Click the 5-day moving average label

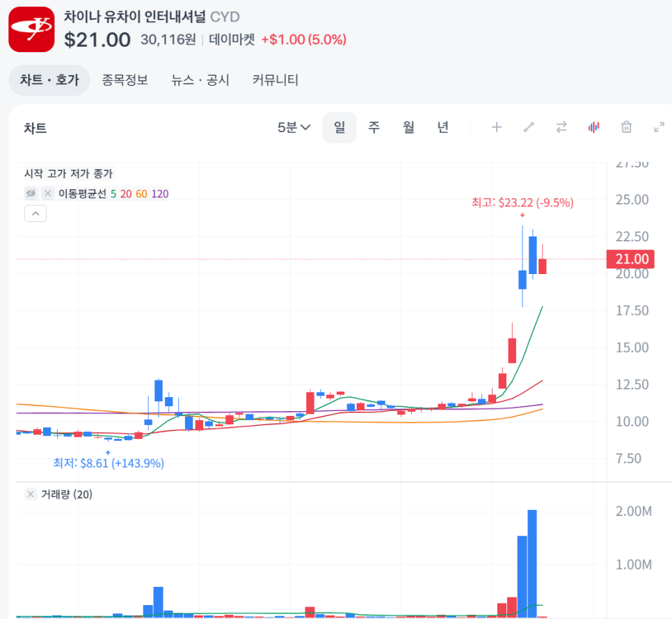(x=113, y=194)
